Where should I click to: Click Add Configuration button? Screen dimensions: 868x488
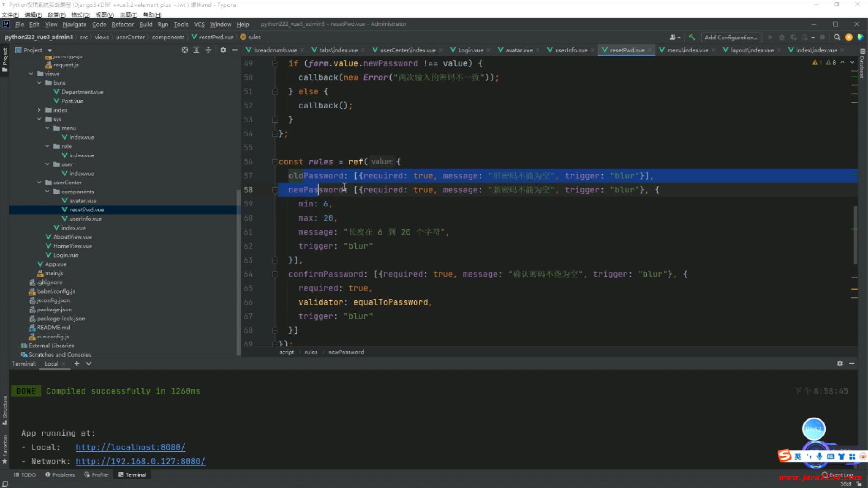click(731, 37)
